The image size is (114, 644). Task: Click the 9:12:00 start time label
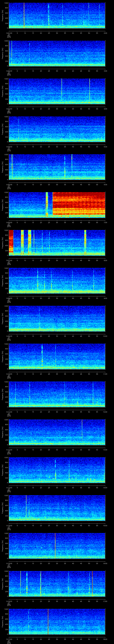tap(9, 450)
